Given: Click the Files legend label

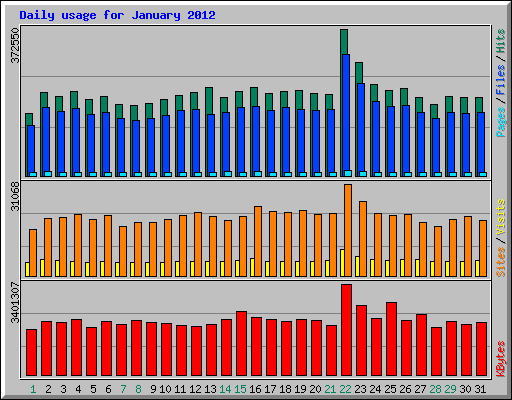Looking at the screenshot, I should [x=501, y=80].
